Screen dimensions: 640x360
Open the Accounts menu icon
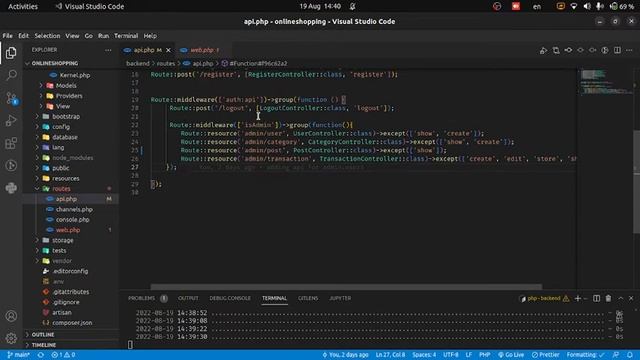click(11, 316)
